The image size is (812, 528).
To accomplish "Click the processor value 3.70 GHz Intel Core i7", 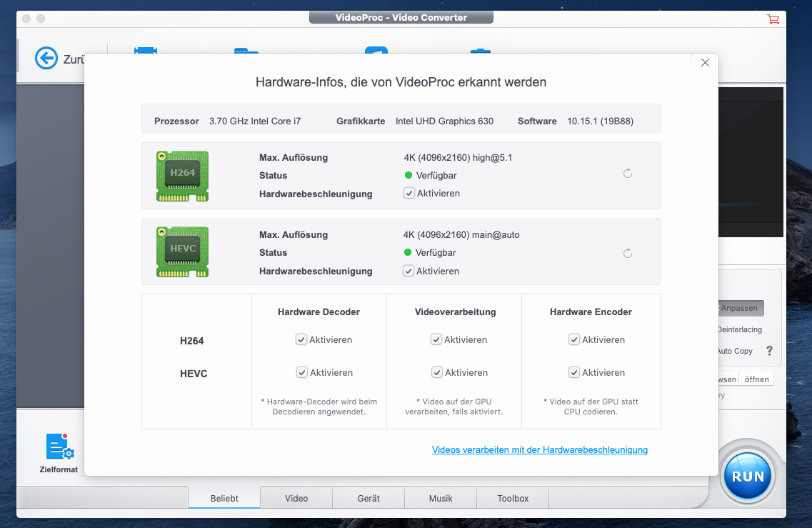I will (x=255, y=121).
